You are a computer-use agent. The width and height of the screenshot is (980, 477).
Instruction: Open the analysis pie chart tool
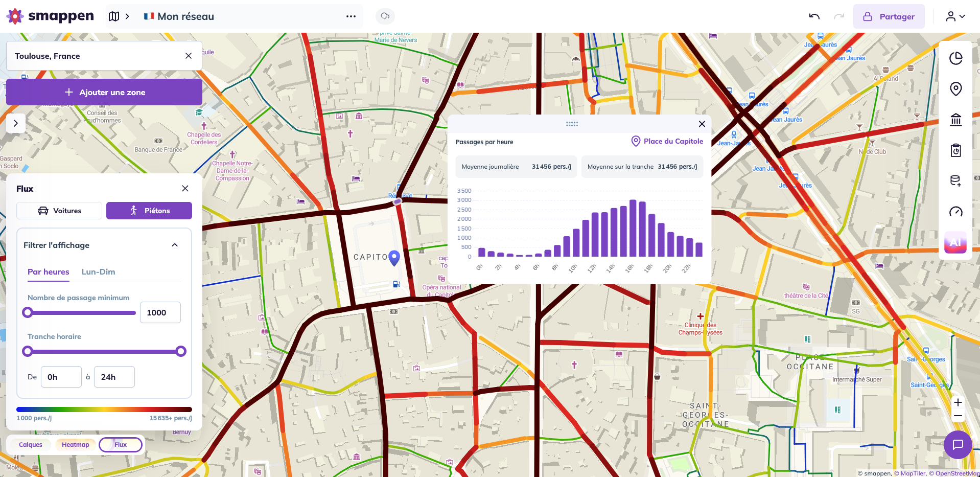[955, 58]
